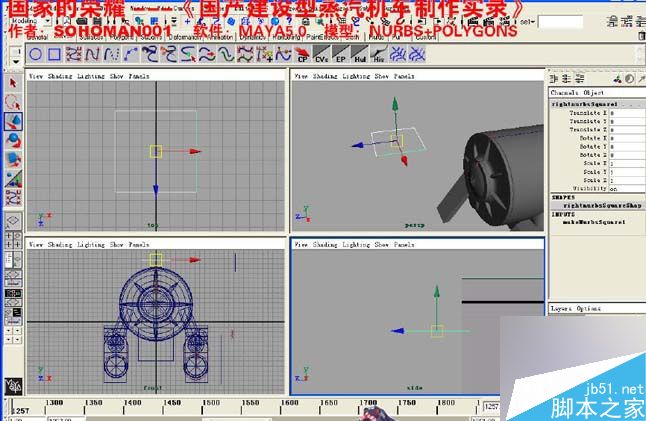Click the Rotate Z value field
Viewport: 646px width, 421px height.
pyautogui.click(x=627, y=155)
